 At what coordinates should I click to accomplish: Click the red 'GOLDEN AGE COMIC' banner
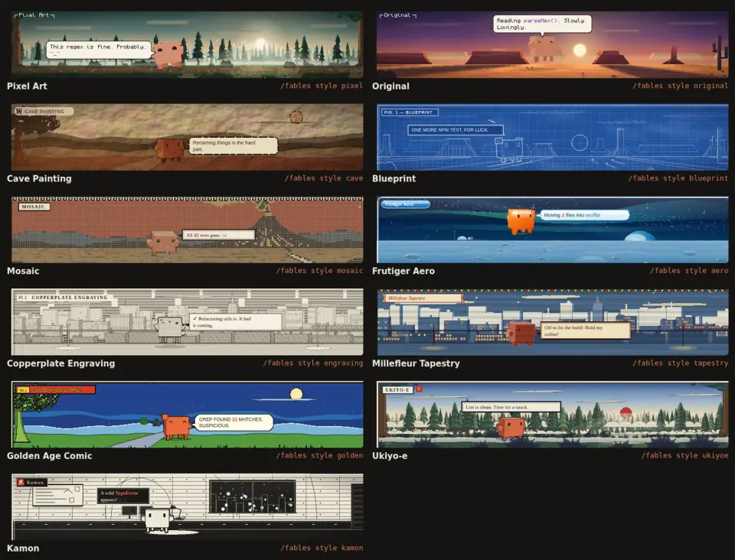pyautogui.click(x=56, y=389)
